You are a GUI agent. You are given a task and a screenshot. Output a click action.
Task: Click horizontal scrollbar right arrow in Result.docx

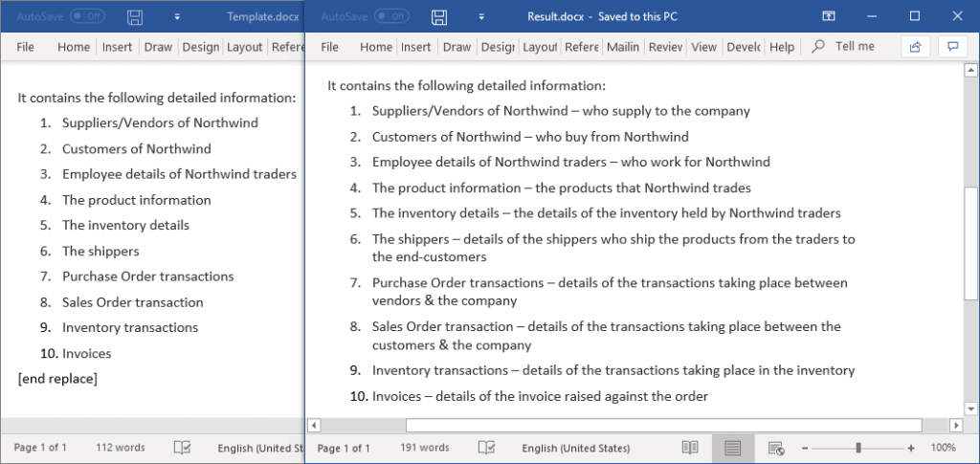[x=956, y=426]
